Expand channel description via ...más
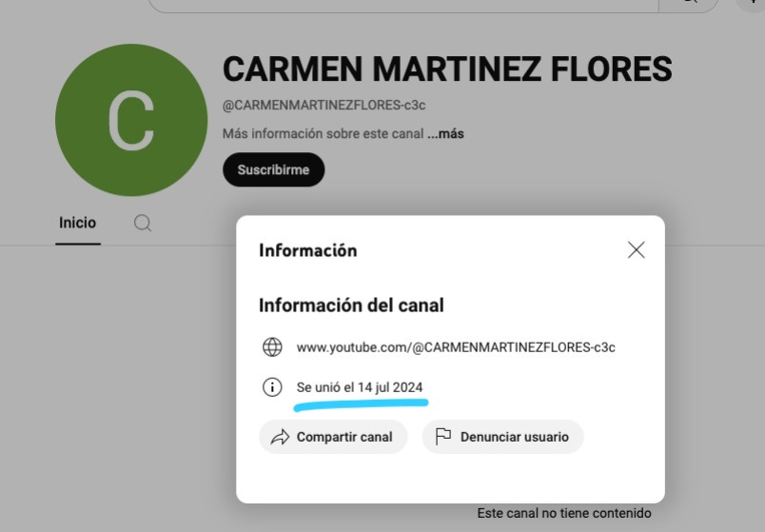 [445, 134]
